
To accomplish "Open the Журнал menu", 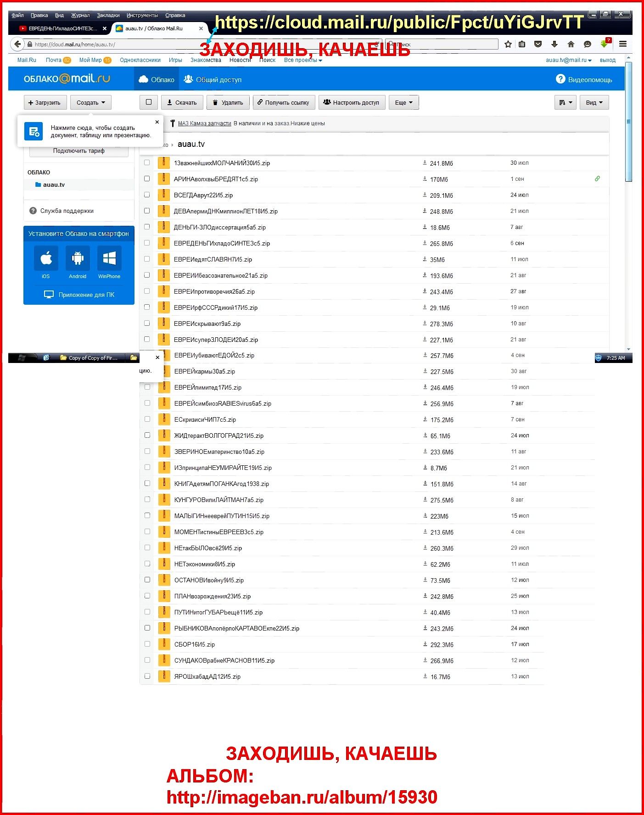I will 80,15.
